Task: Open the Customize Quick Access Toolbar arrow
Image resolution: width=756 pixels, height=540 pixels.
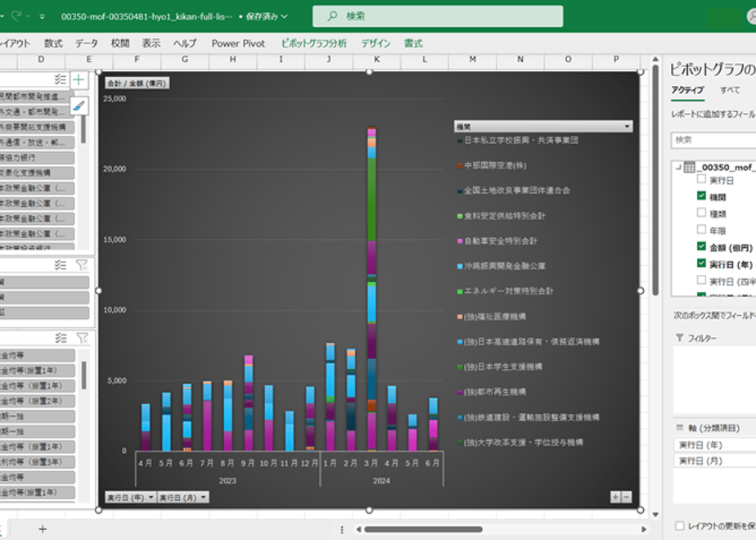Action: click(x=43, y=16)
